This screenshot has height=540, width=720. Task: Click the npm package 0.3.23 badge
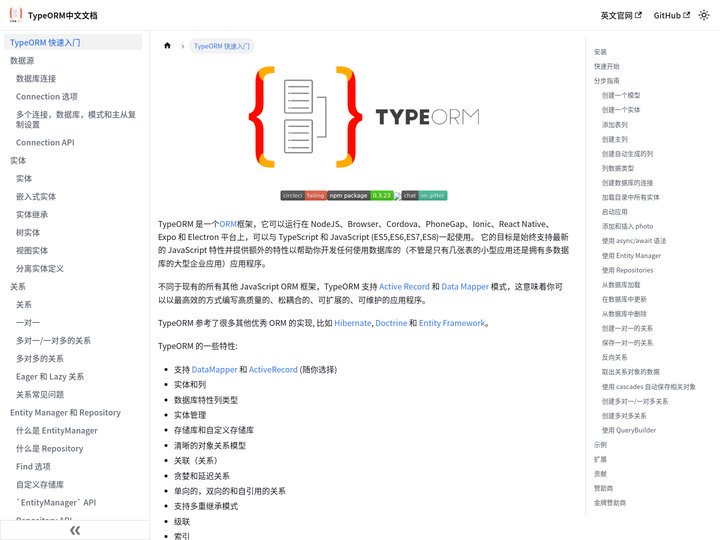[360, 196]
